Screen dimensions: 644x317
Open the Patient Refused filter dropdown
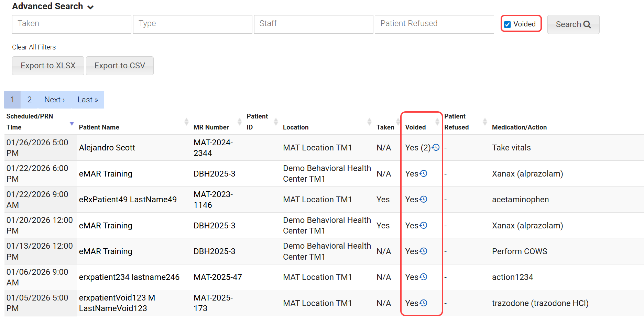(x=434, y=24)
